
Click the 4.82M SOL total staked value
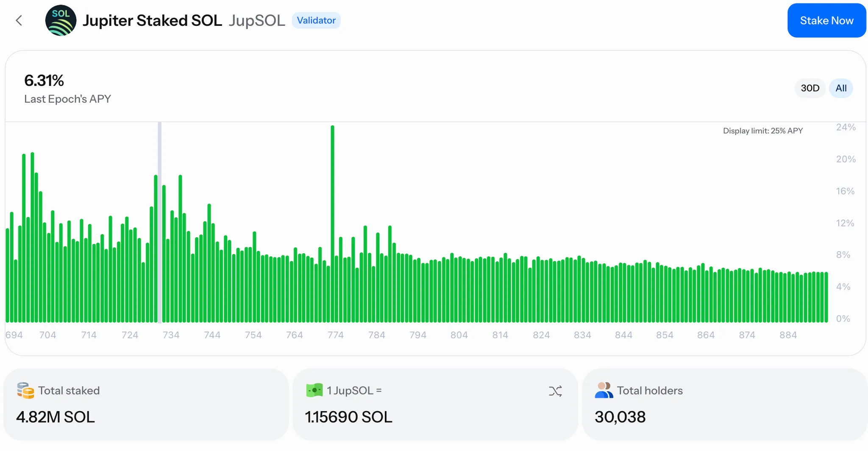click(56, 417)
